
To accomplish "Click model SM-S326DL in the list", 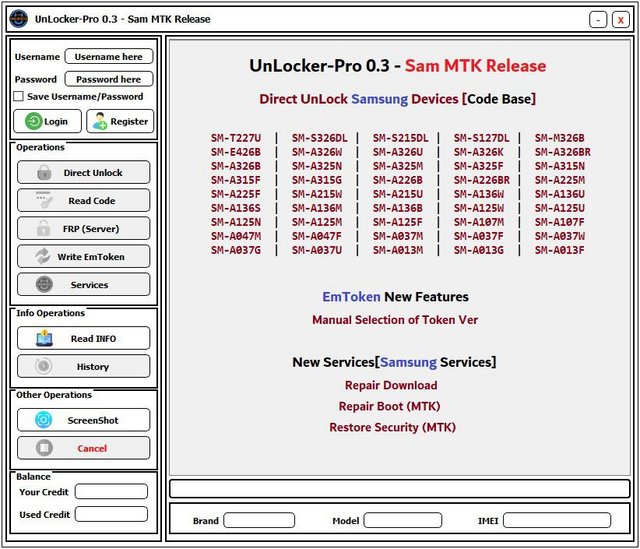I will click(320, 138).
